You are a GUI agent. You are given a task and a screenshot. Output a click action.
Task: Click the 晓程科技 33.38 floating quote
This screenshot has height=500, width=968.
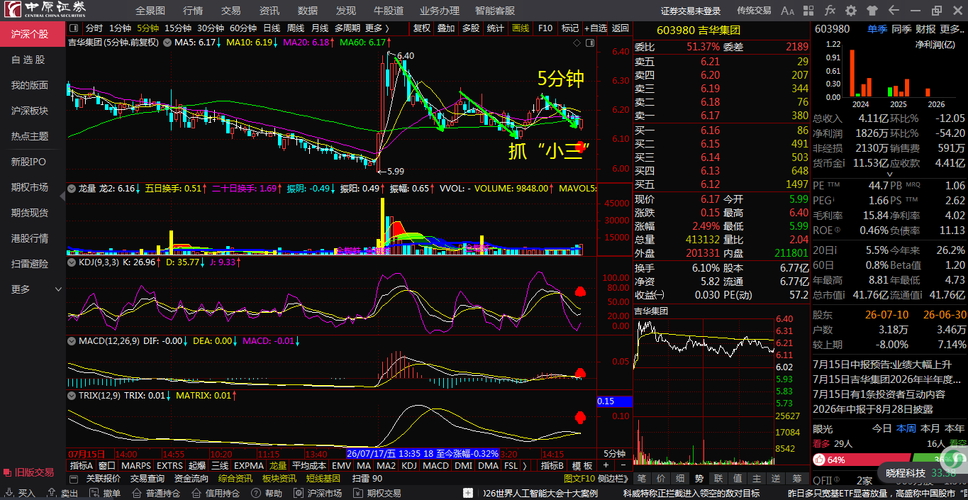(922, 473)
